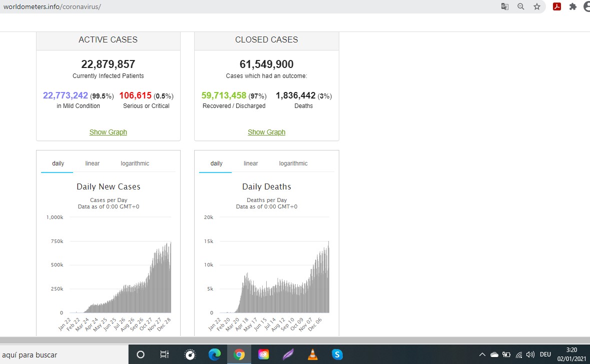Open the Task View button

tap(164, 354)
